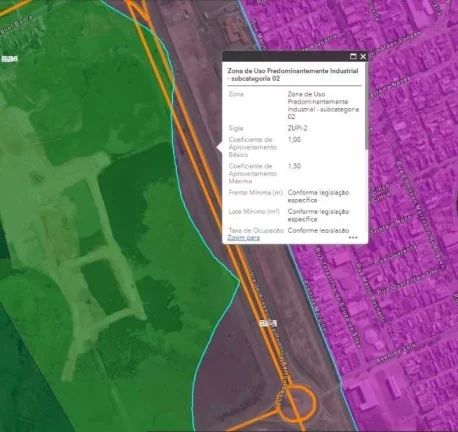Click the 'Taxa de Ocupação' label
Screen dimensions: 458x432
(256, 230)
